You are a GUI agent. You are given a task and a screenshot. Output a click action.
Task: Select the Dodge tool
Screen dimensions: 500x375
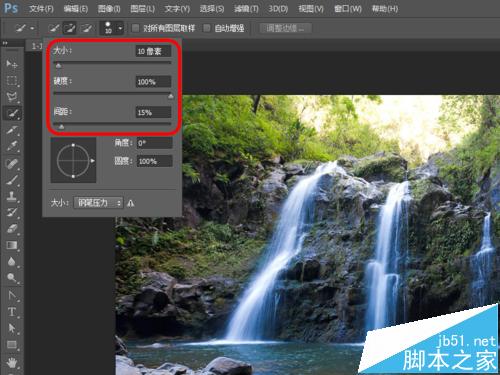12,278
